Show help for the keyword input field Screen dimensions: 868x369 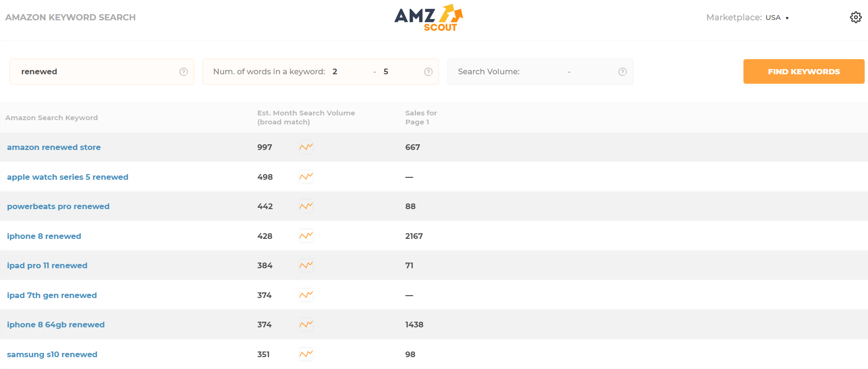pyautogui.click(x=183, y=71)
